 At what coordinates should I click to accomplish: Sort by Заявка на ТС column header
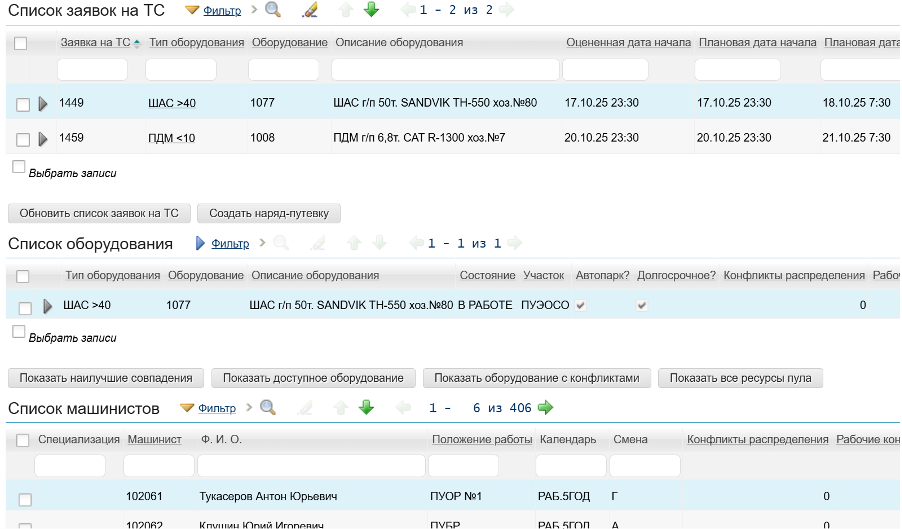coord(95,43)
